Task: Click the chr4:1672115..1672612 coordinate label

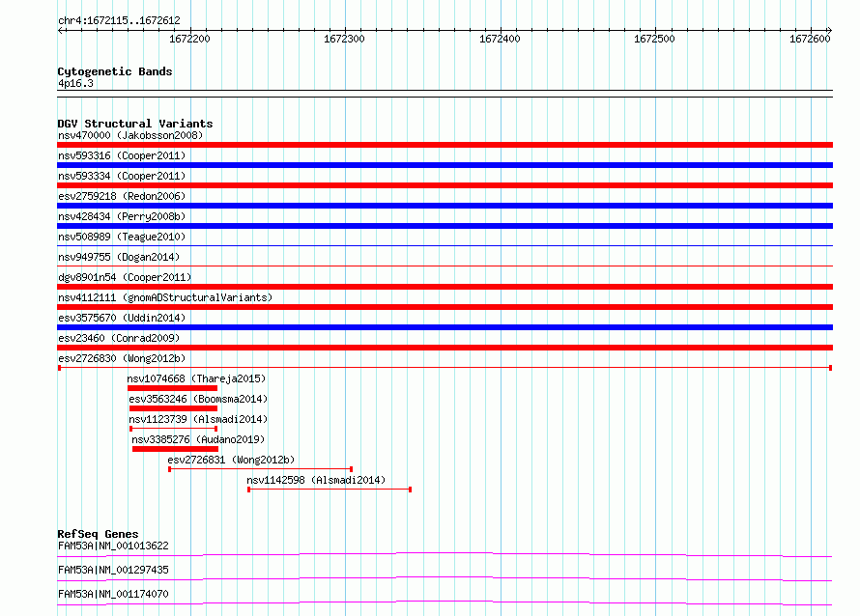Action: (119, 21)
